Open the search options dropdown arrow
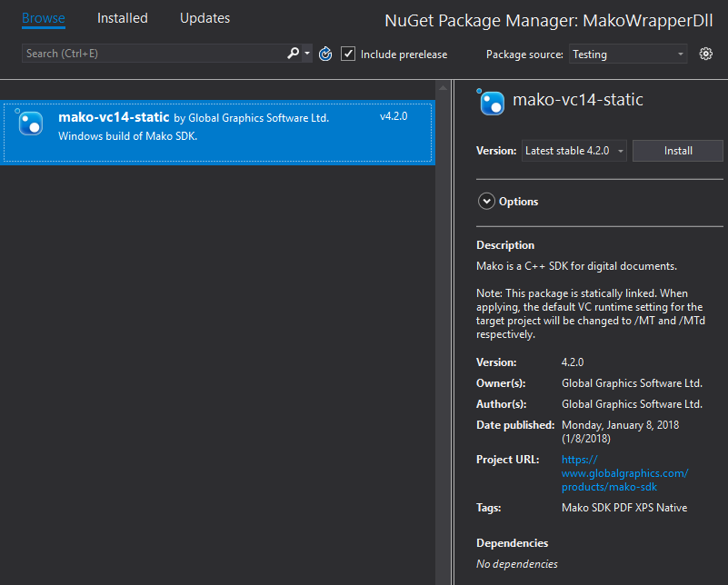The image size is (728, 585). tap(307, 54)
